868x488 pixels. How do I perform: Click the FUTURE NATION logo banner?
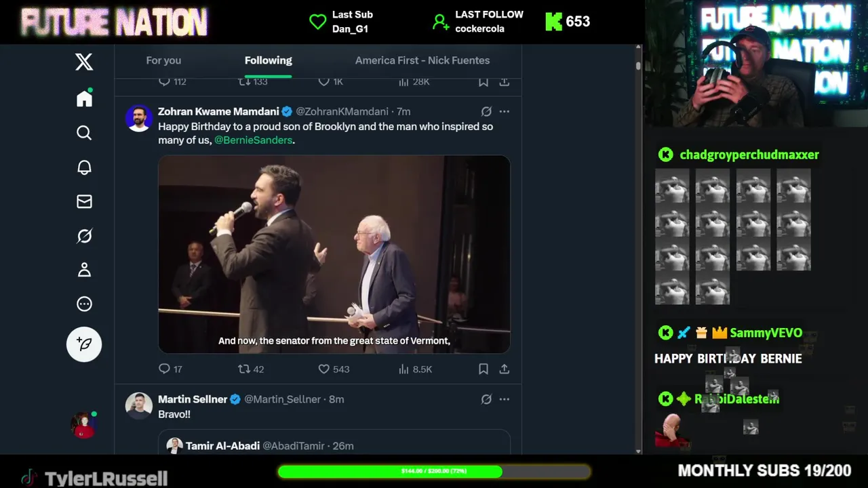tap(114, 22)
